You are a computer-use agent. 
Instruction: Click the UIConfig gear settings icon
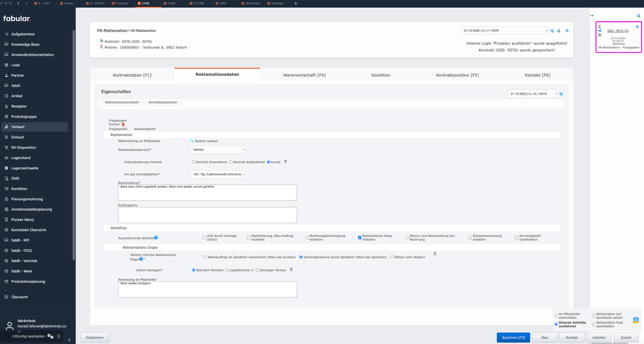(50, 336)
